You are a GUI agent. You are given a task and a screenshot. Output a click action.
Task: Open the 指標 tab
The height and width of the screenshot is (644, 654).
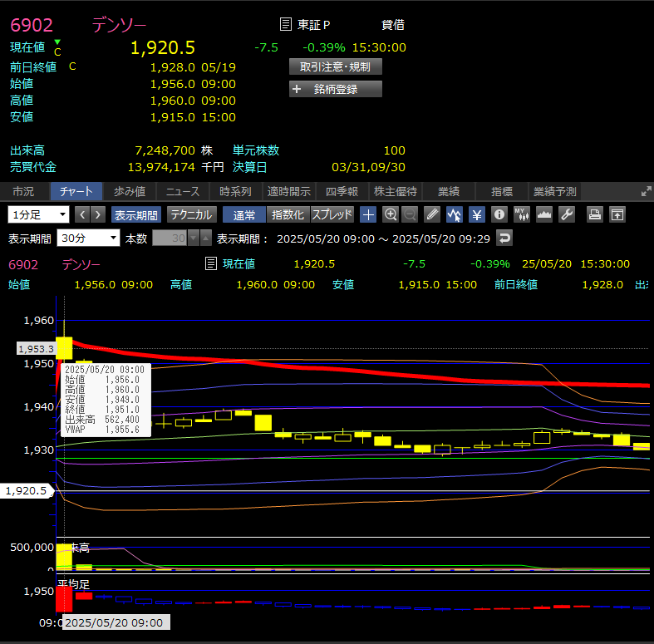click(502, 191)
